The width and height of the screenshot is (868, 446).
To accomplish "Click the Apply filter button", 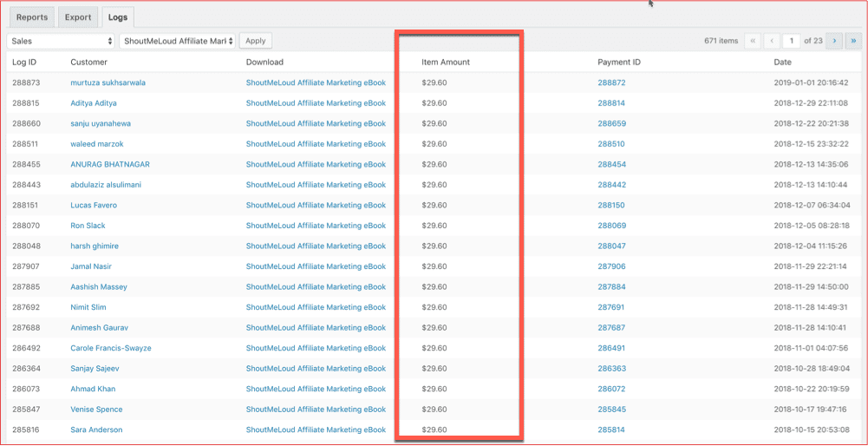I will coord(255,41).
